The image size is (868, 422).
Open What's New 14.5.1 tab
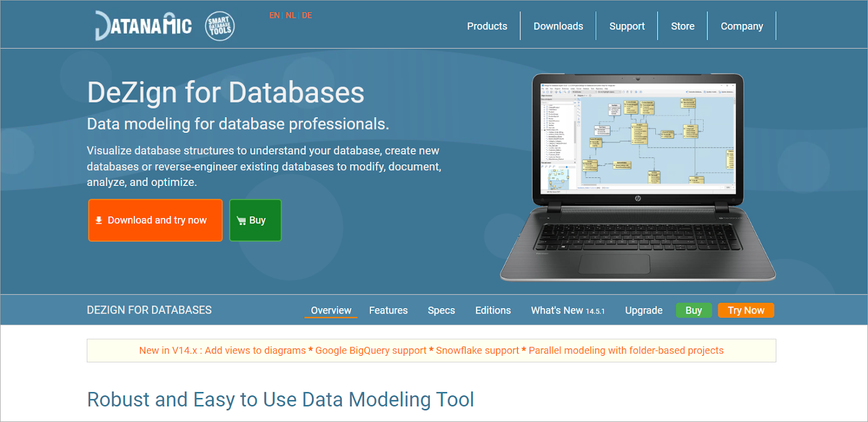[568, 310]
